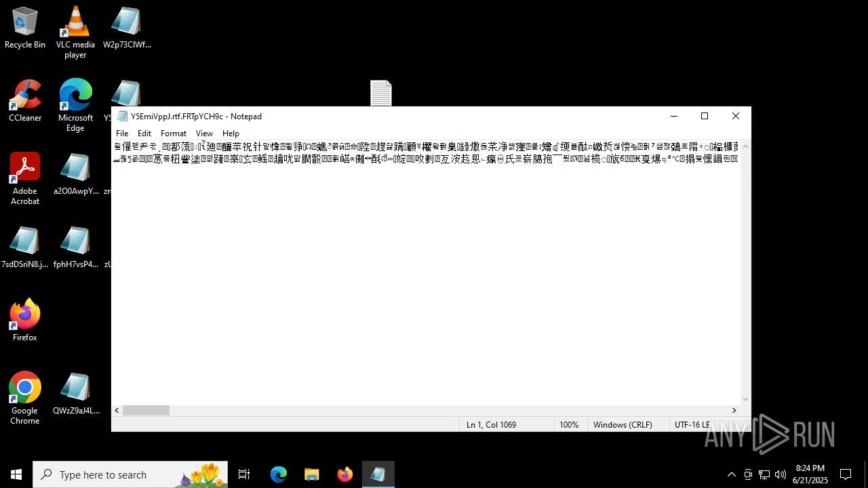
Task: Open Edge from the taskbar
Action: [279, 474]
